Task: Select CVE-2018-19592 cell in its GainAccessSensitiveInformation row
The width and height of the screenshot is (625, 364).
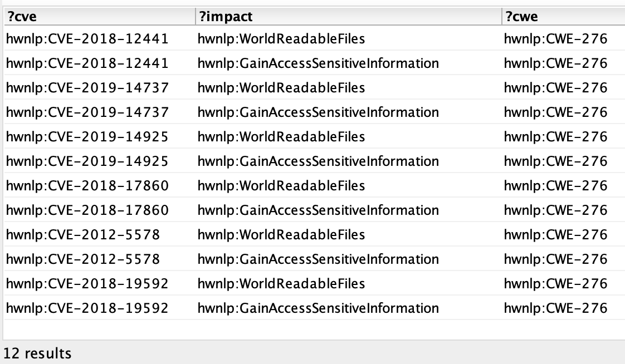Action: click(87, 308)
